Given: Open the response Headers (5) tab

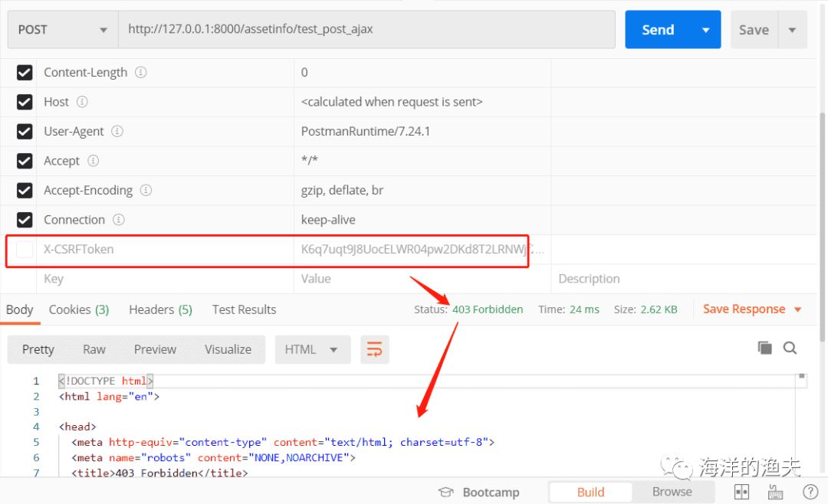Looking at the screenshot, I should [159, 309].
